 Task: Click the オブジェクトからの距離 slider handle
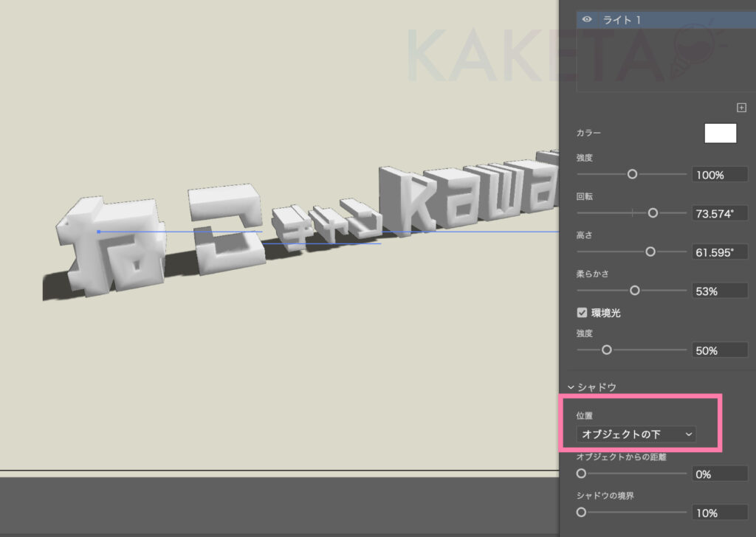click(582, 474)
